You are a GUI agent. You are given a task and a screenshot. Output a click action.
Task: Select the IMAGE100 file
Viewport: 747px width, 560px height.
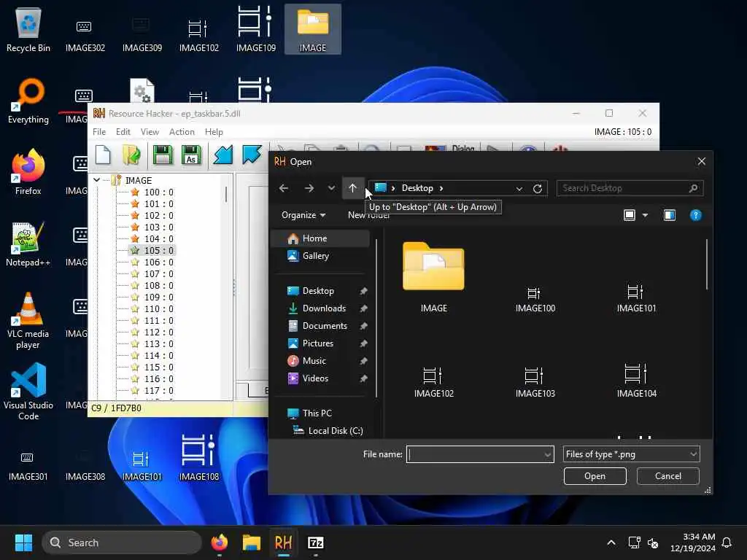click(535, 300)
